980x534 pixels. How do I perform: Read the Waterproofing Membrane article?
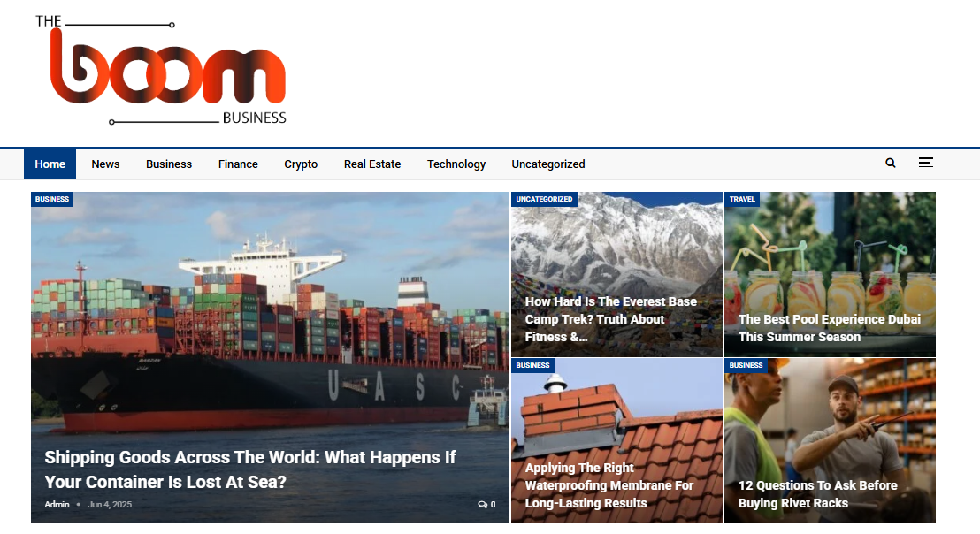[609, 485]
